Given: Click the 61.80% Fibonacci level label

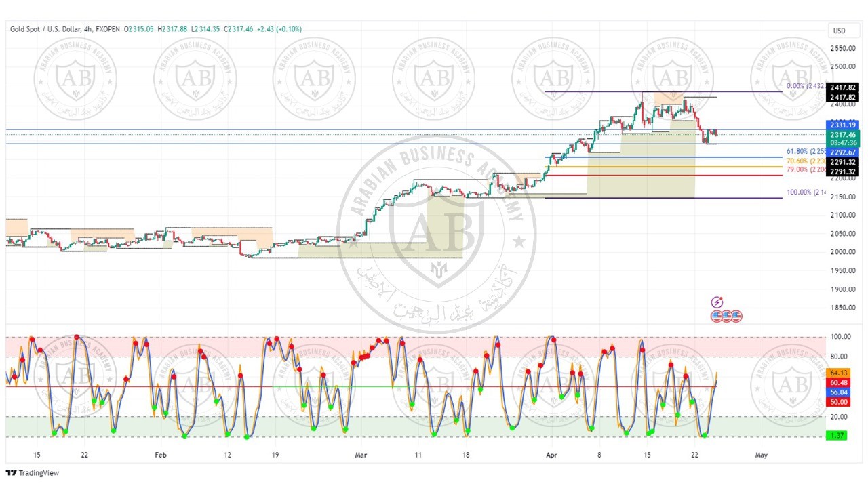Looking at the screenshot, I should coord(806,152).
